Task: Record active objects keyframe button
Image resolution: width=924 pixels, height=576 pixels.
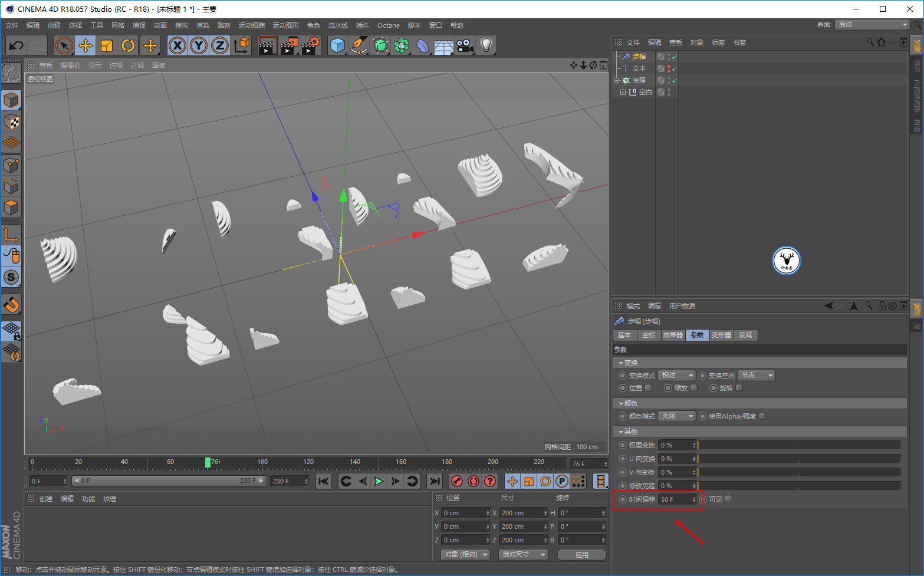Action: (x=456, y=481)
